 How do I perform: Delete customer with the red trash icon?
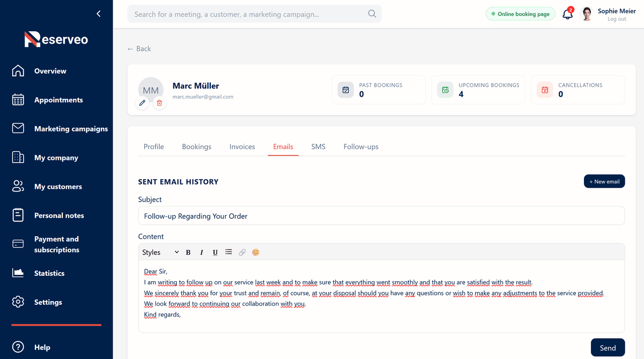pyautogui.click(x=159, y=102)
